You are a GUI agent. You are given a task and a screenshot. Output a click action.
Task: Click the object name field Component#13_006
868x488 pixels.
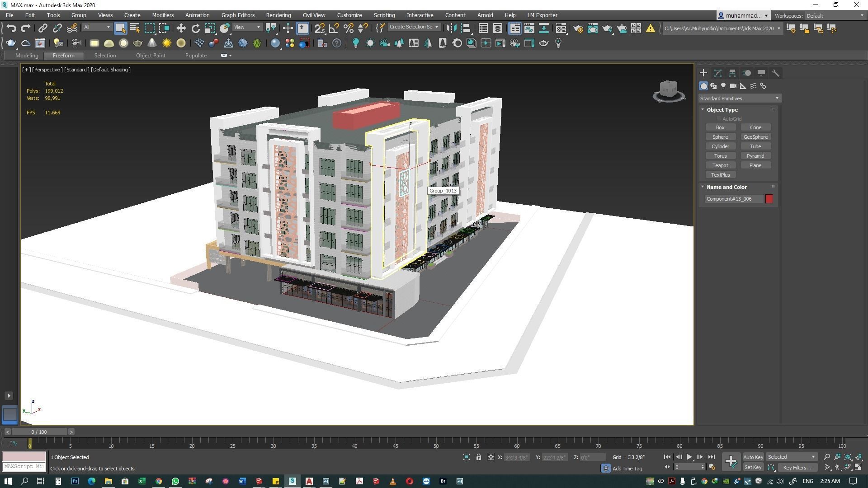tap(734, 199)
